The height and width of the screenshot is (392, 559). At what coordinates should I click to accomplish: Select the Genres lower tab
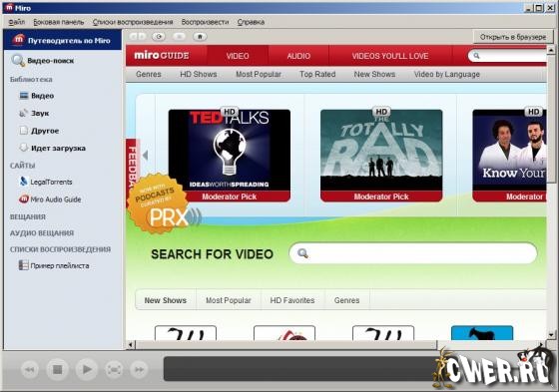[x=346, y=300]
